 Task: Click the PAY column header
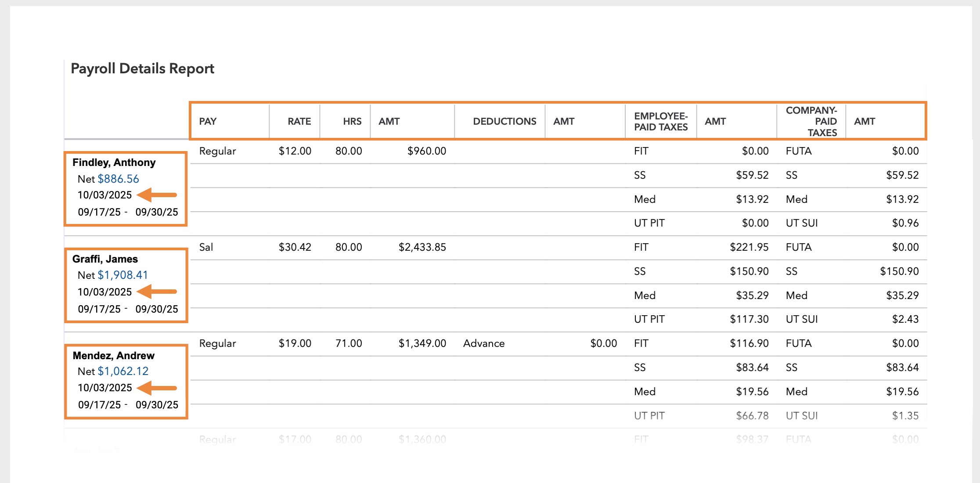(x=208, y=121)
